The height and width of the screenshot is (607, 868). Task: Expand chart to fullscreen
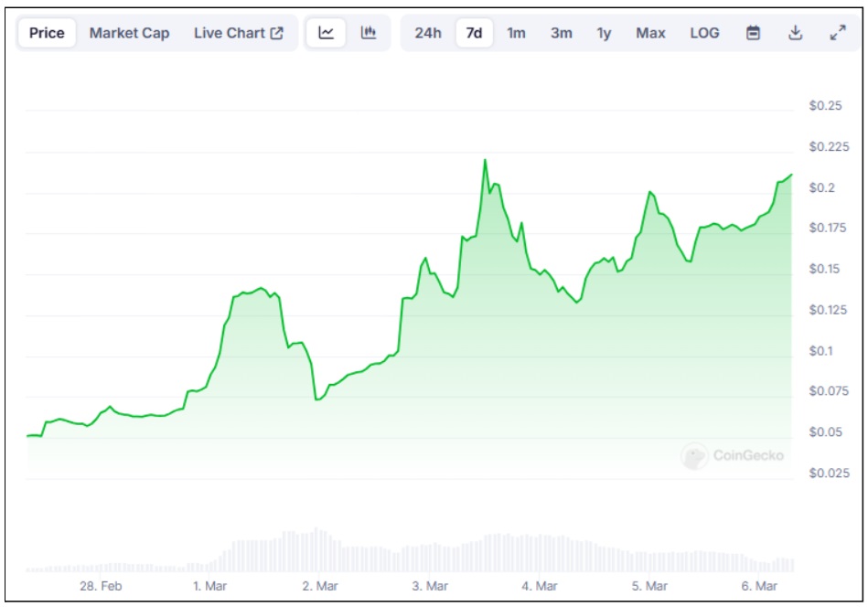837,33
